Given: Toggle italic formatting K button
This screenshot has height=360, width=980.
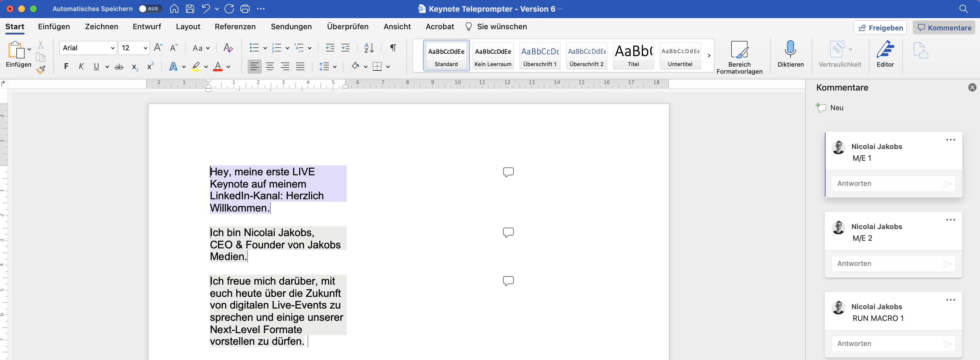Looking at the screenshot, I should click(81, 67).
